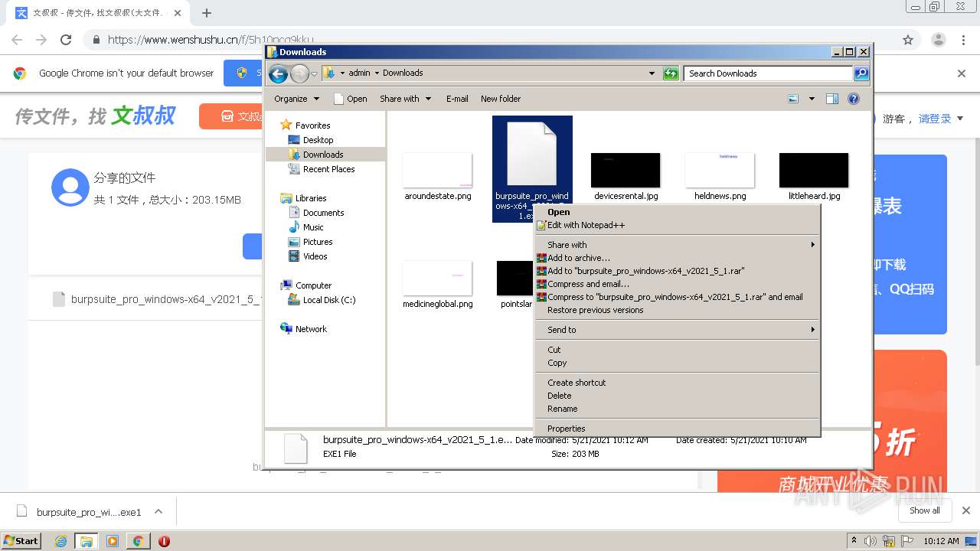Select Downloads in navigation pane
This screenshot has width=980, height=551.
(323, 155)
